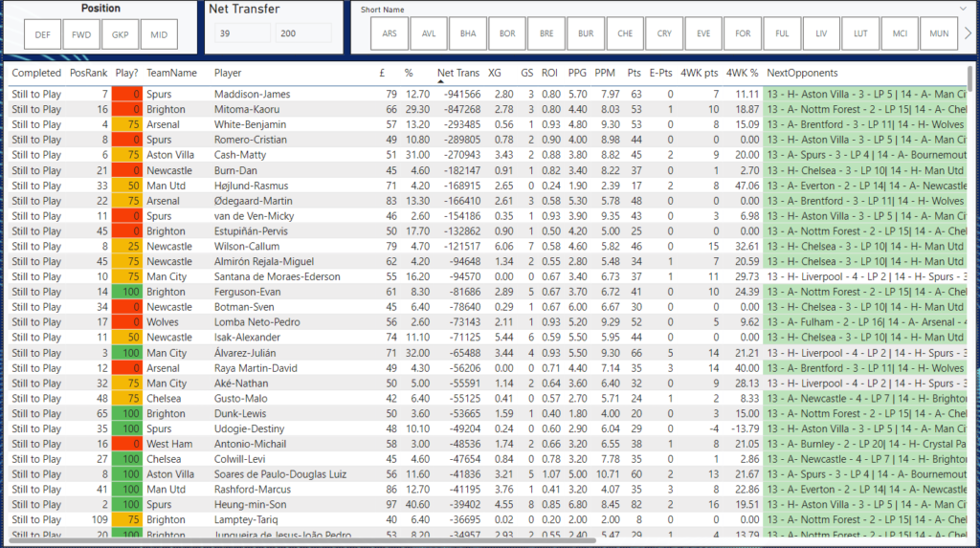Click the Play? cell for Udogie-Destiny

(x=127, y=428)
